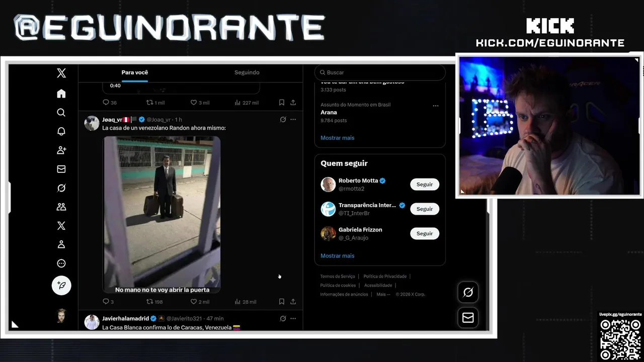Open account avatar at sidebar bottom
Screen dimensions: 644x362
(61, 315)
